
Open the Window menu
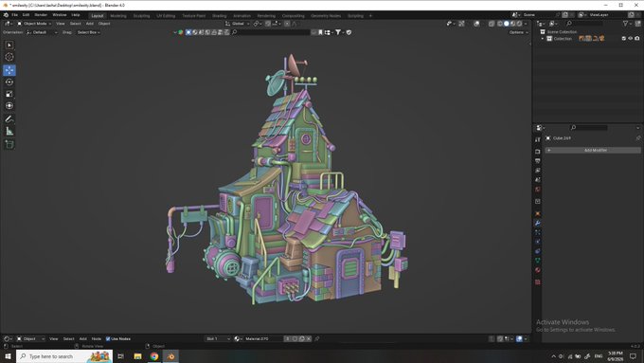(x=59, y=15)
